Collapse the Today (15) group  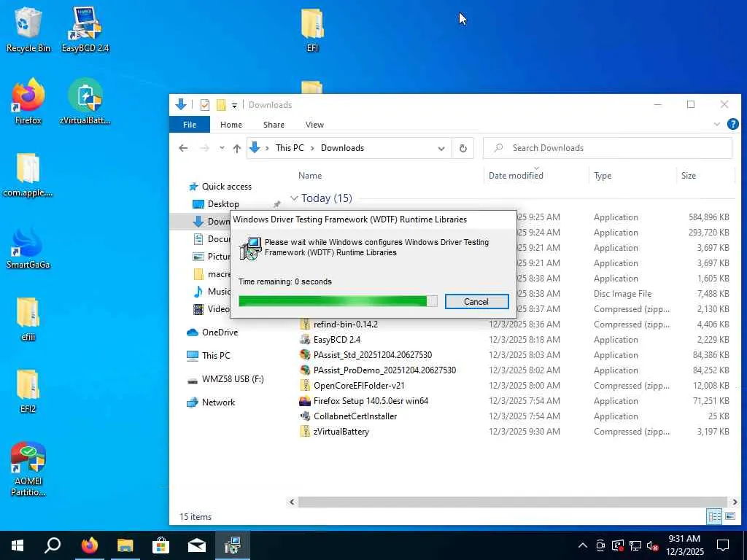tap(294, 198)
